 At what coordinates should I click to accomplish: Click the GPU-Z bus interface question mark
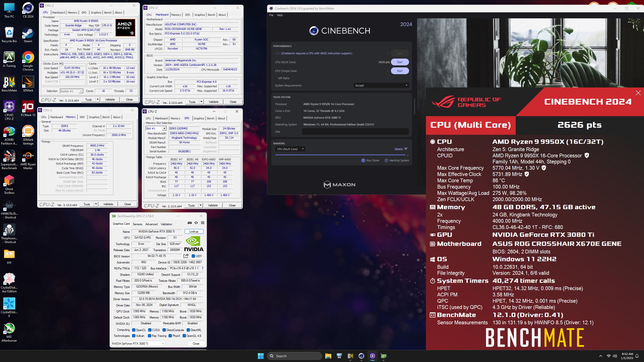pyautogui.click(x=203, y=268)
